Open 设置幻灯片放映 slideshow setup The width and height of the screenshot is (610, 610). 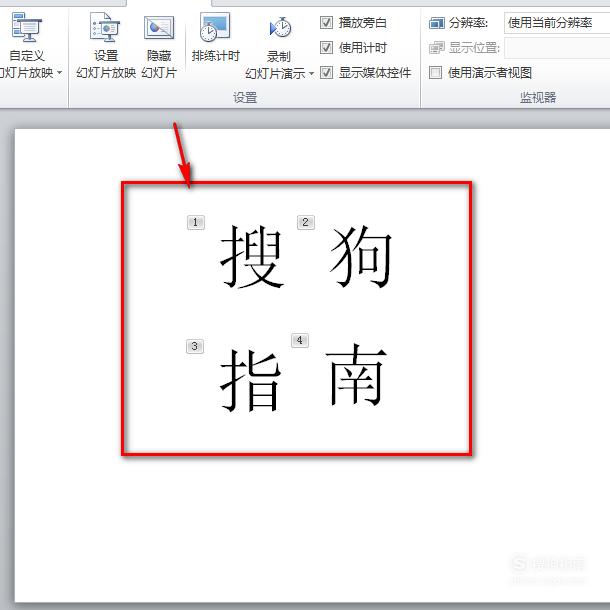pos(106,45)
